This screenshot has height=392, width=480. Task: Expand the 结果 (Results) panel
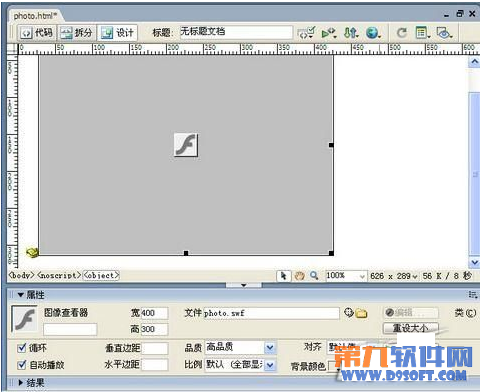point(21,383)
